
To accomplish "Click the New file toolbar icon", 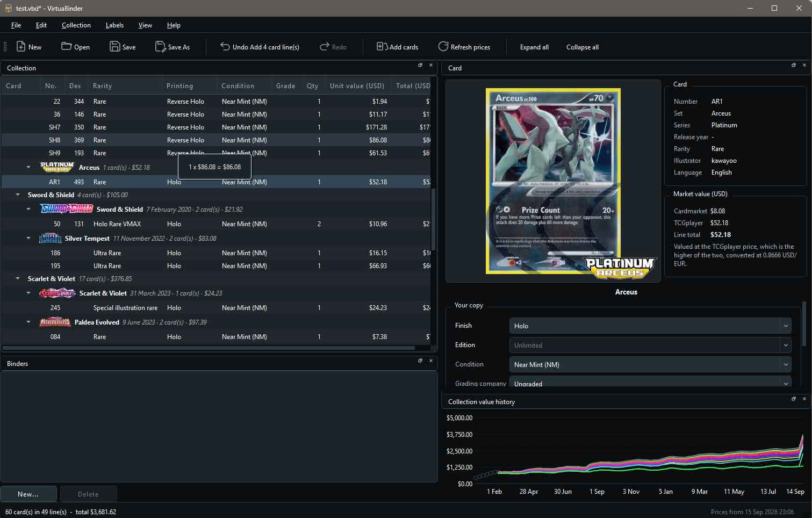I will click(x=21, y=47).
